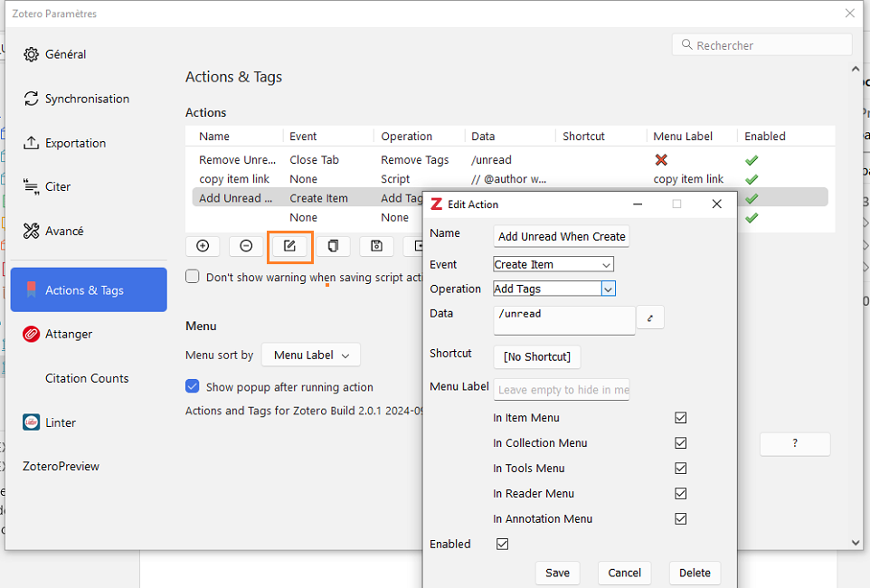Minimize the Edit Action dialog

[x=638, y=204]
